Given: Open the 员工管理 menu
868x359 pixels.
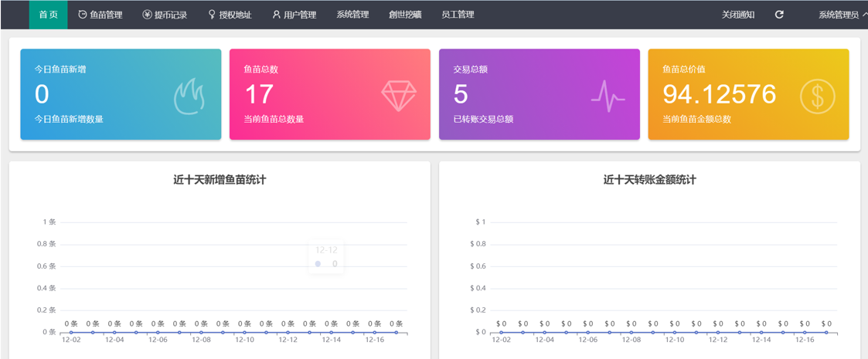Looking at the screenshot, I should pyautogui.click(x=458, y=15).
